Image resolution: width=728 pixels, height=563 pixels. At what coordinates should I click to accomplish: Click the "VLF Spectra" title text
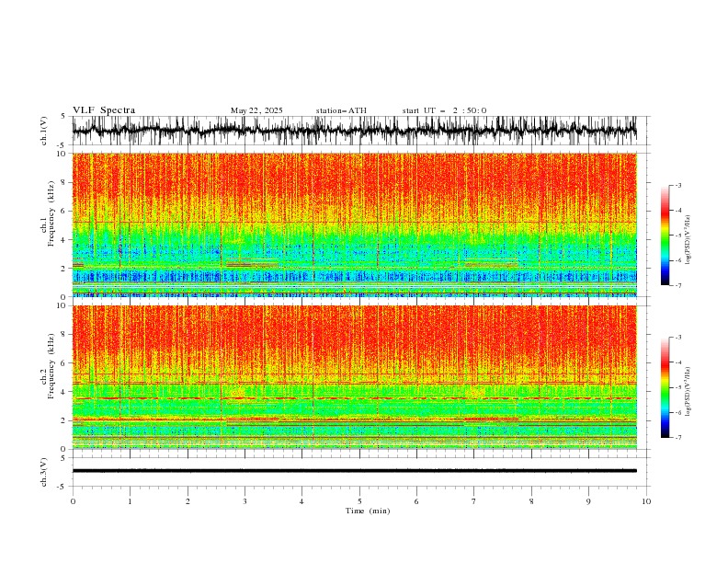tap(104, 110)
